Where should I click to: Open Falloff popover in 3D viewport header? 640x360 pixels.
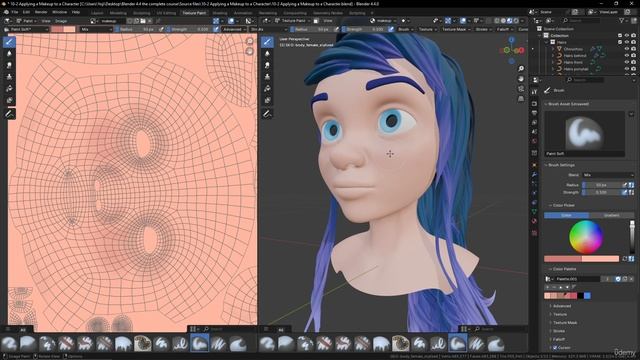[x=504, y=29]
